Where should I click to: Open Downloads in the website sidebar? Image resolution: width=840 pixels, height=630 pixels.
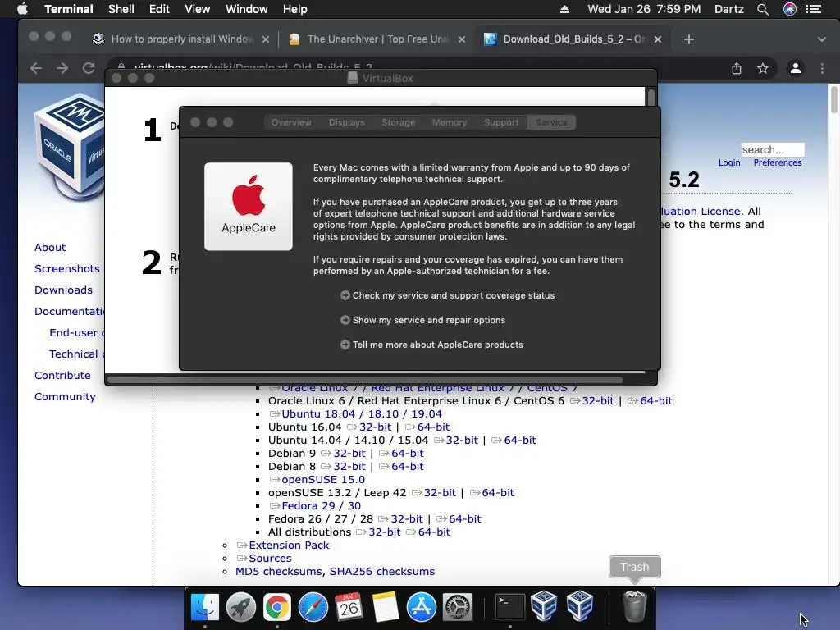[63, 290]
